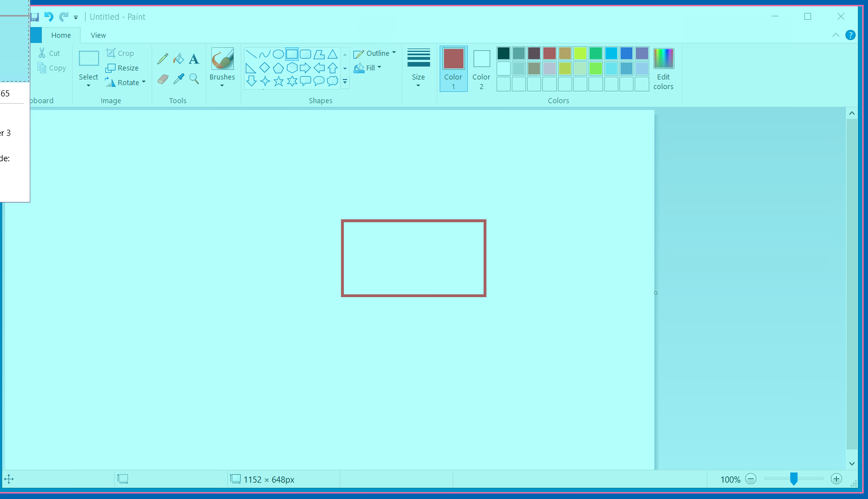Open the blue File menu tab

click(x=36, y=35)
